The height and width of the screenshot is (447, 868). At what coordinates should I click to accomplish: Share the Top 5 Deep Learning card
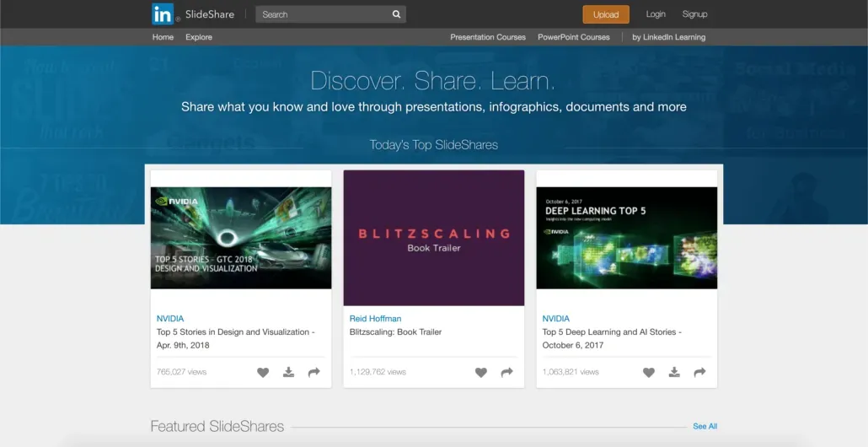tap(699, 372)
